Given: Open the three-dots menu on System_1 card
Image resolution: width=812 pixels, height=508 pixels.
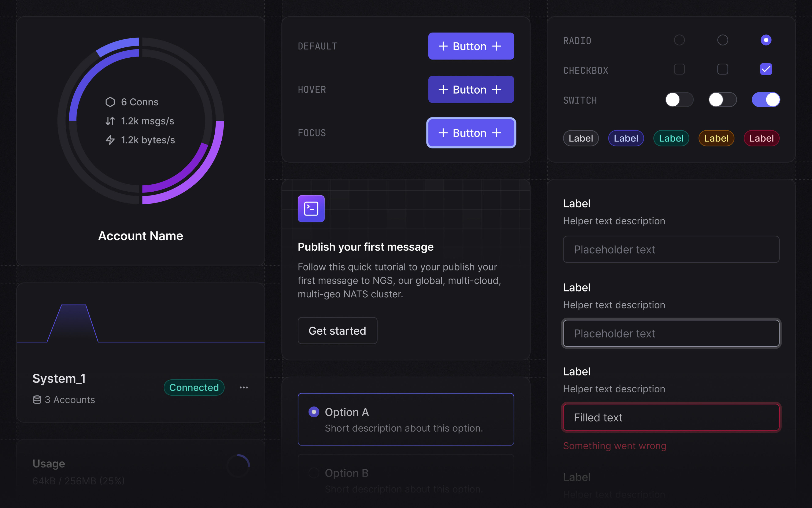Looking at the screenshot, I should click(x=244, y=387).
